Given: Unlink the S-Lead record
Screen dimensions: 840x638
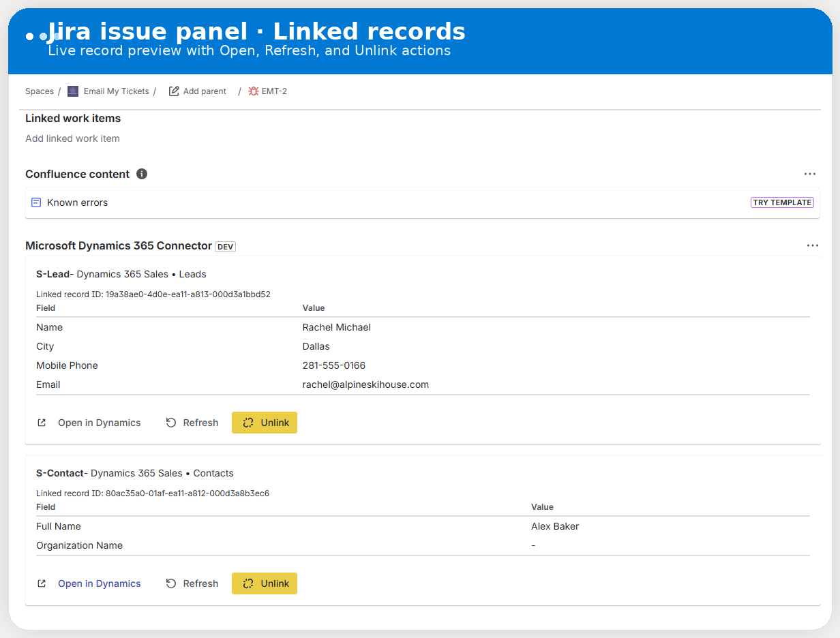Looking at the screenshot, I should pos(265,422).
